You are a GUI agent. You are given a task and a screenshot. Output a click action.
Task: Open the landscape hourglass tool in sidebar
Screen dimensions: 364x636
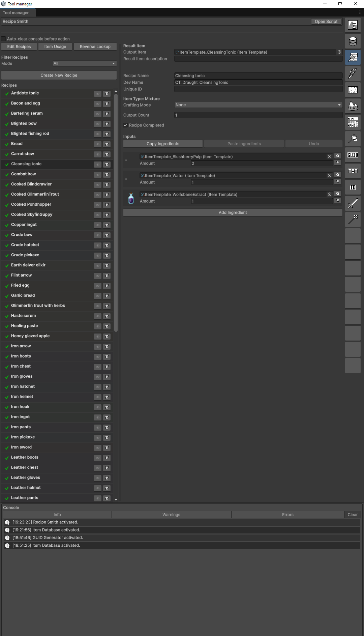click(x=353, y=25)
